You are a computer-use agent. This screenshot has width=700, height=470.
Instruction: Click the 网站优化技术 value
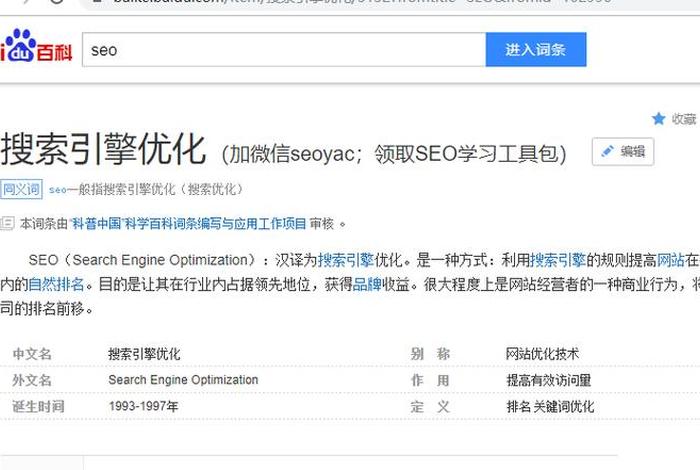pos(542,354)
